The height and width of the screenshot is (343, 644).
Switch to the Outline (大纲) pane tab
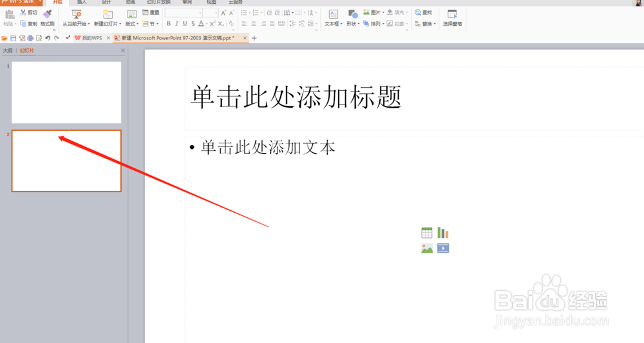pyautogui.click(x=8, y=50)
